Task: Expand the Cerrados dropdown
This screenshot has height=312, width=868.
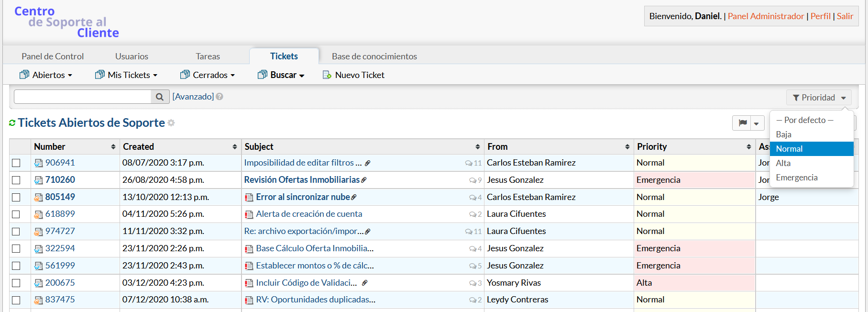Action: point(208,75)
